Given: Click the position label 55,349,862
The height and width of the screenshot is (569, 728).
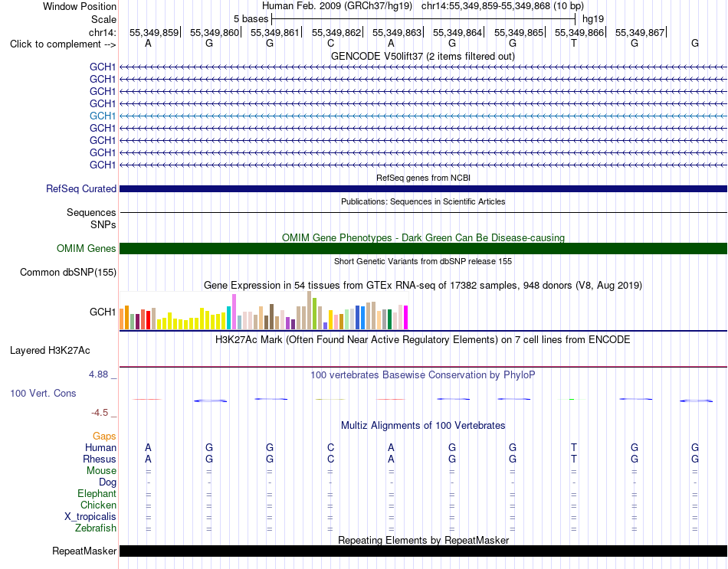Looking at the screenshot, I should (x=336, y=32).
